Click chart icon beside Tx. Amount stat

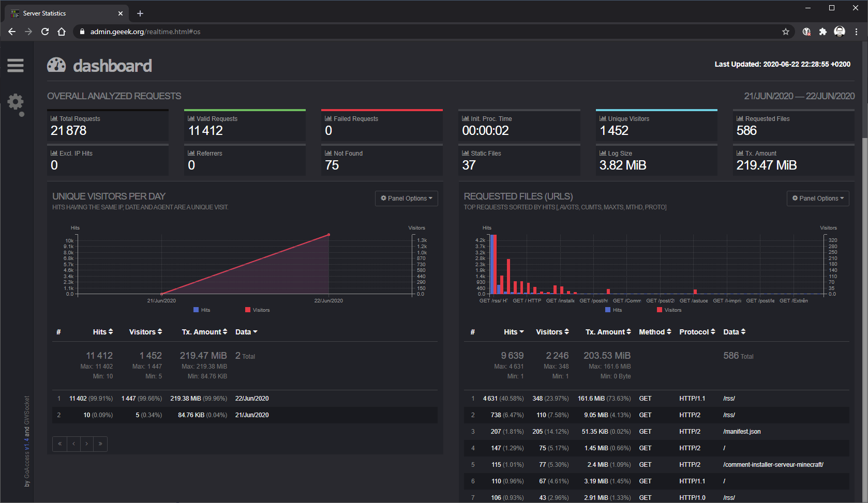(x=740, y=153)
